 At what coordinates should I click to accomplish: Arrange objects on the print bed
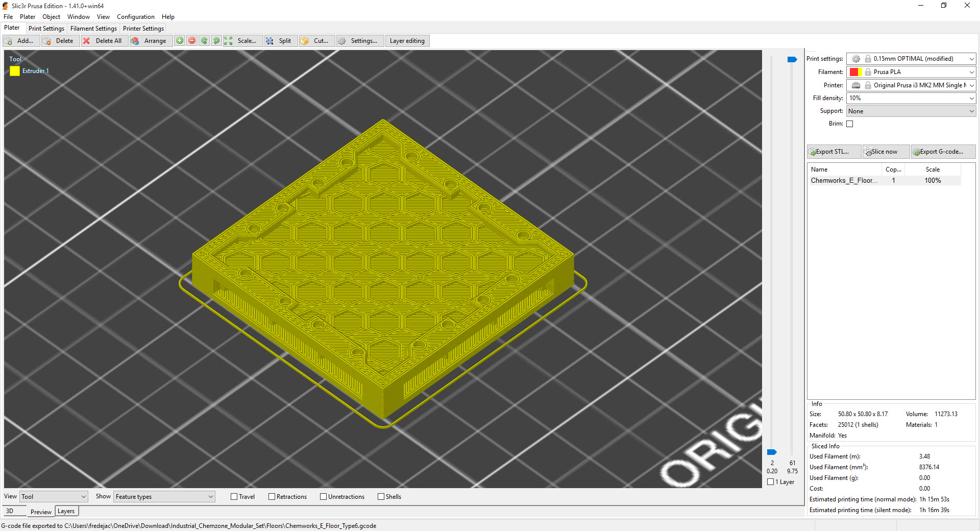click(x=150, y=41)
